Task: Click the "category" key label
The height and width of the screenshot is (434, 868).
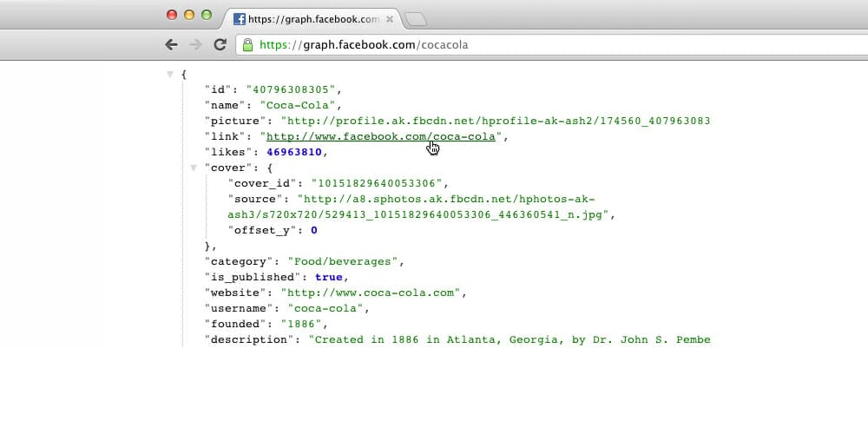Action: click(x=239, y=262)
